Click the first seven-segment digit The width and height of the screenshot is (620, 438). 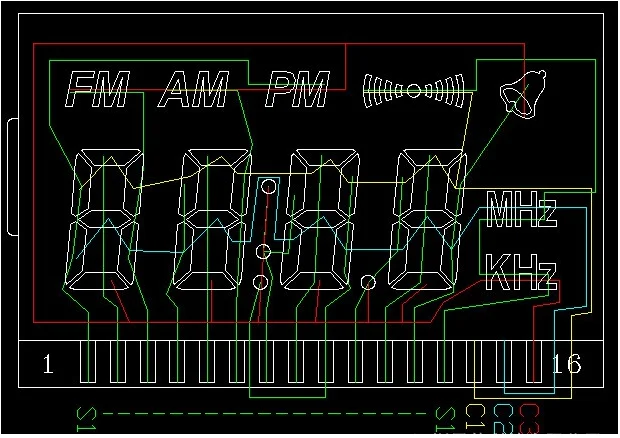click(x=104, y=219)
